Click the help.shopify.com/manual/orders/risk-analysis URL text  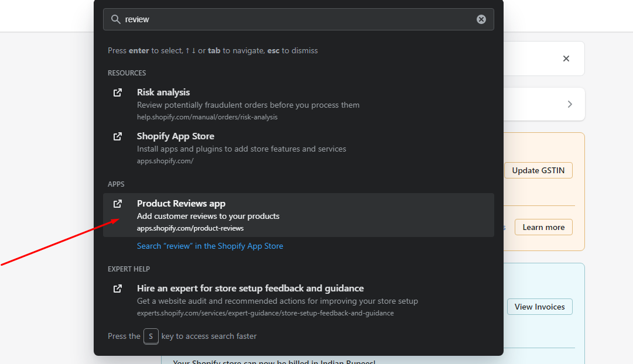tap(207, 117)
